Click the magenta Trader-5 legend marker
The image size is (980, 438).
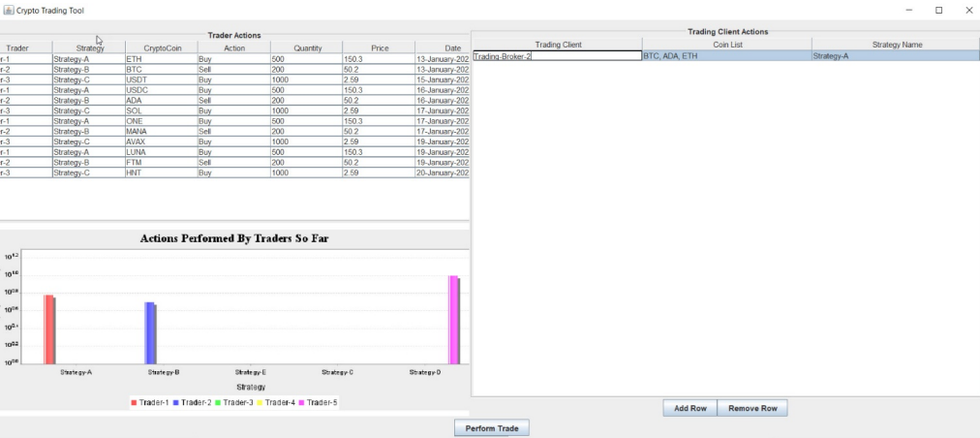point(302,402)
